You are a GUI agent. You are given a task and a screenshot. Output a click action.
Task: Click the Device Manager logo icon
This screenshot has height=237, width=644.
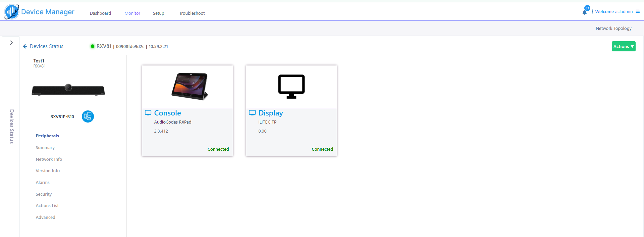click(x=12, y=12)
